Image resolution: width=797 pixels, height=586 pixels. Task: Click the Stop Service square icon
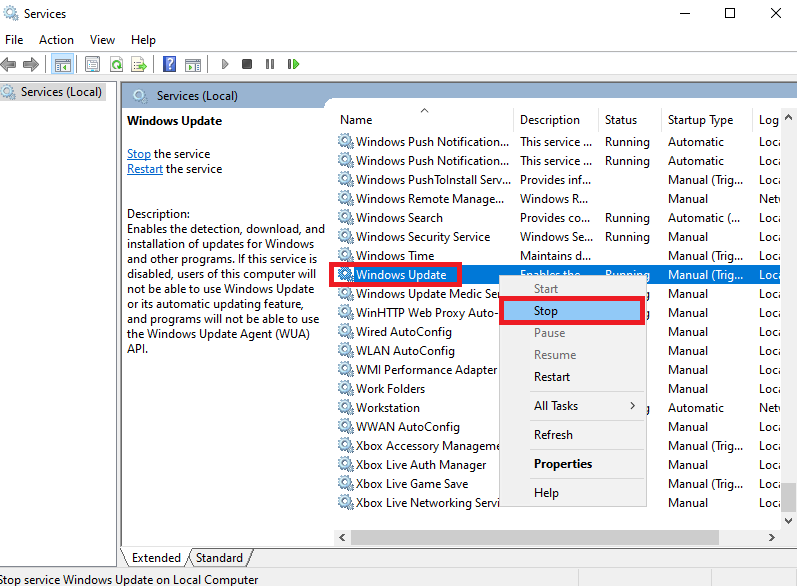point(247,64)
